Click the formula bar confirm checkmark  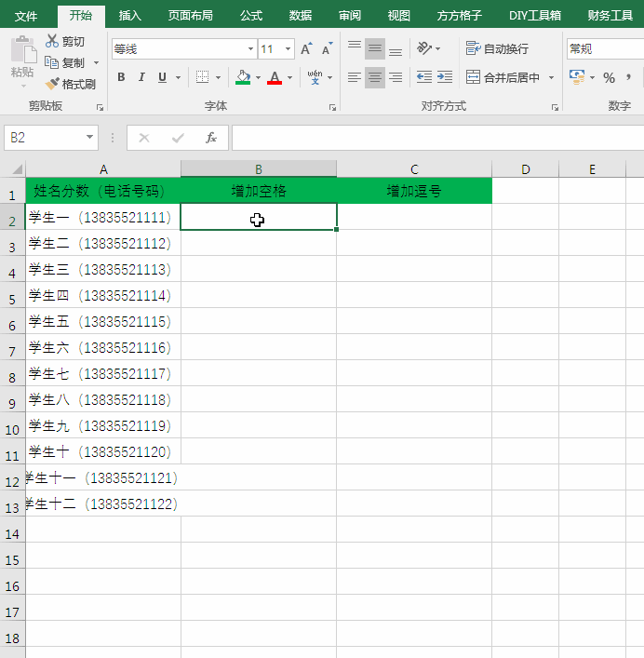tap(178, 138)
